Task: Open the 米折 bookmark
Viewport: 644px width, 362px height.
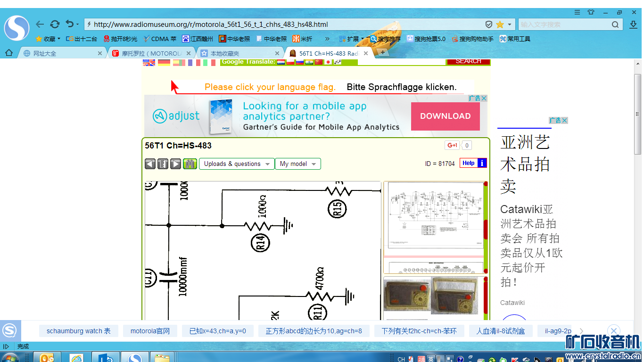Action: [x=302, y=39]
